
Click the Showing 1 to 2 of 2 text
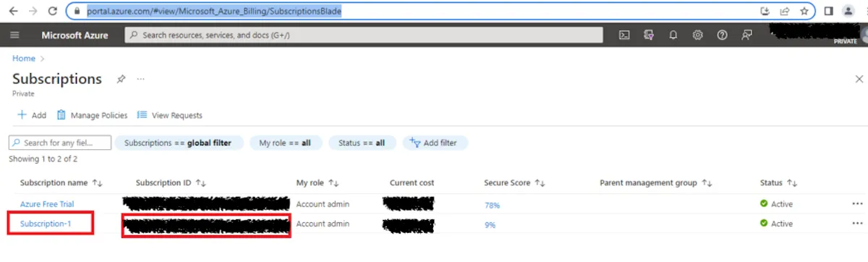pyautogui.click(x=43, y=159)
